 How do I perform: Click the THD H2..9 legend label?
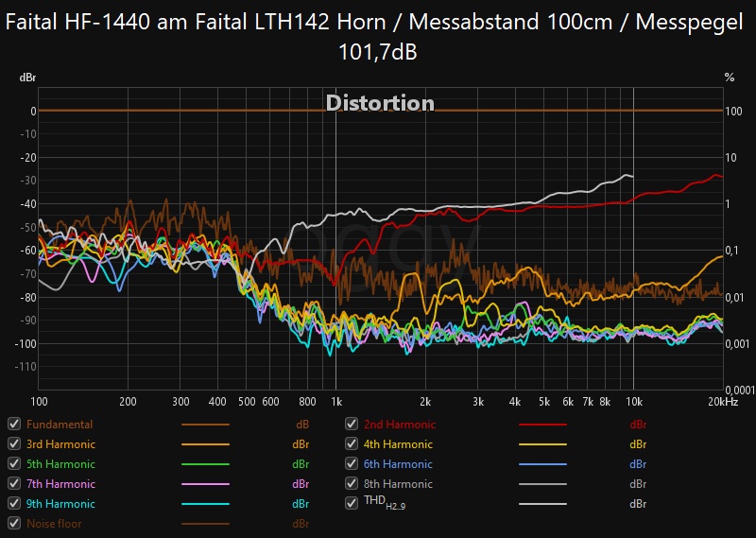[385, 502]
